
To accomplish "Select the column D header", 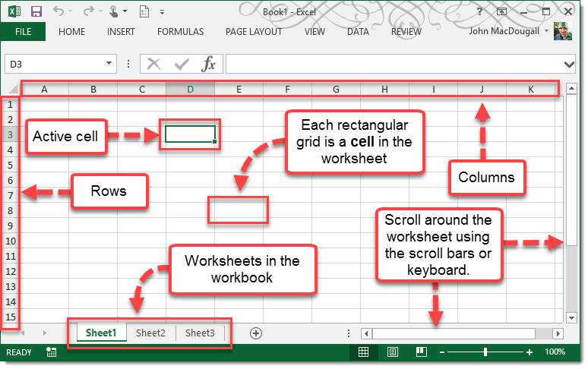I will pos(190,89).
